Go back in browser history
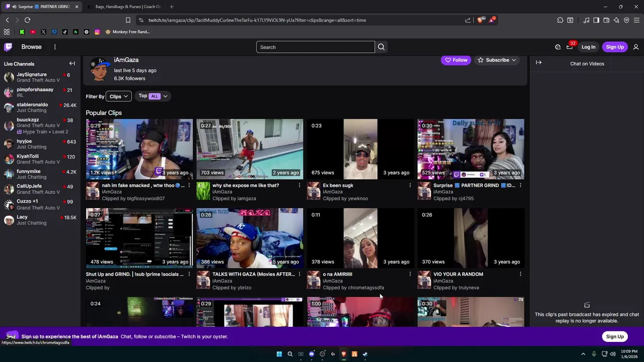 7,20
